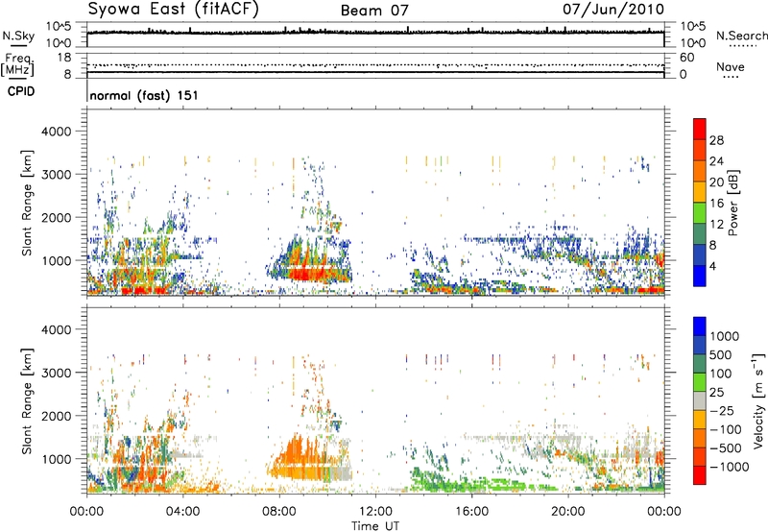
Task: Select the 'Time UT' axis title
Action: point(375,526)
